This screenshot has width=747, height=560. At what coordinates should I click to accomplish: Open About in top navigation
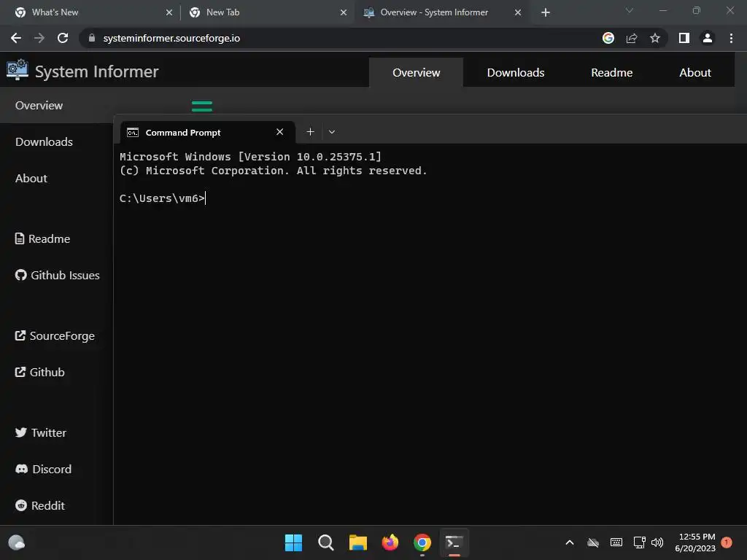[695, 72]
